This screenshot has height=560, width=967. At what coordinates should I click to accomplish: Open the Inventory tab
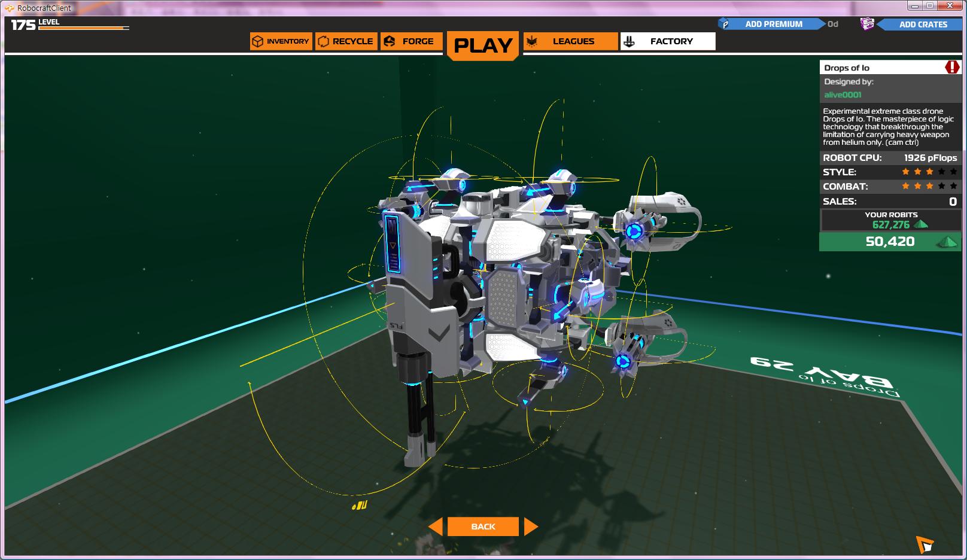coord(281,41)
